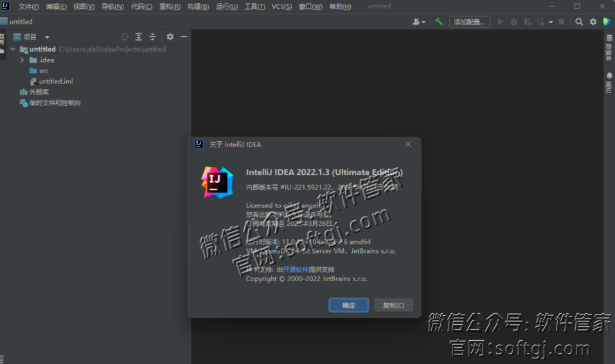Open the 通知 tool window tab
This screenshot has width=615, height=364.
coord(609,83)
